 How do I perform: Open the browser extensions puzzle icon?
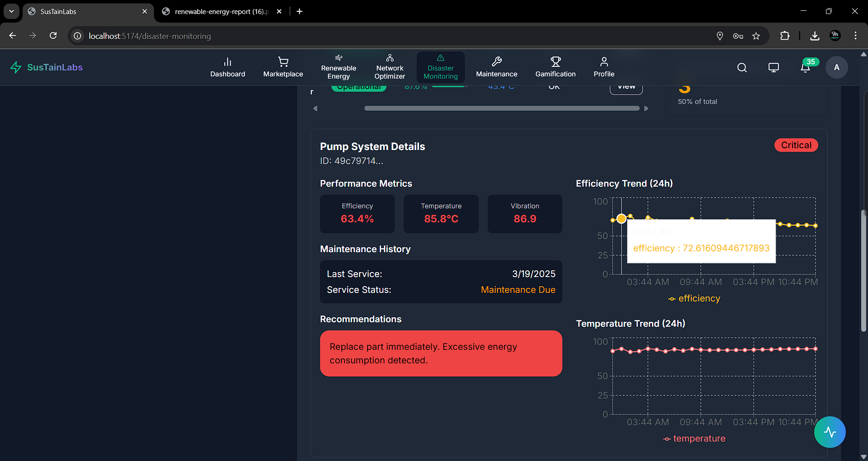pyautogui.click(x=785, y=36)
